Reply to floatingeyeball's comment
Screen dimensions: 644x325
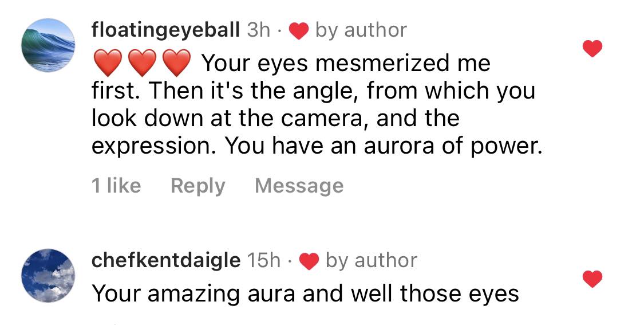coord(197,186)
